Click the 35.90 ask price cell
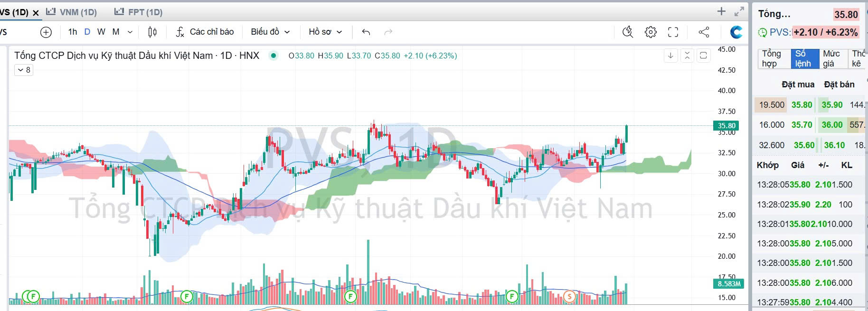Viewport: 868px width, 311px height. [x=832, y=105]
